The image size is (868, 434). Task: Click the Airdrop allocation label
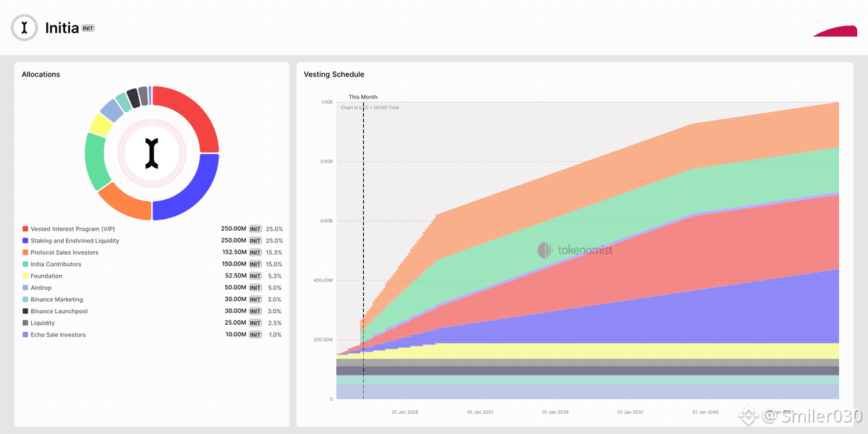pyautogui.click(x=41, y=287)
